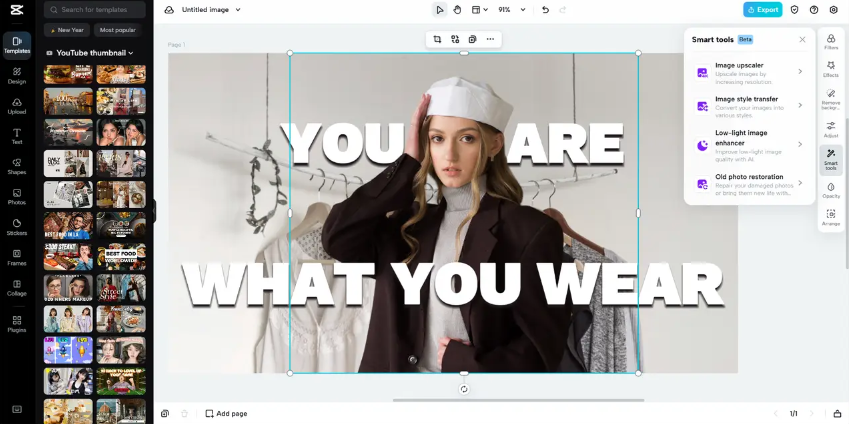Open the shield privacy icon
This screenshot has width=849, height=424.
(x=794, y=10)
